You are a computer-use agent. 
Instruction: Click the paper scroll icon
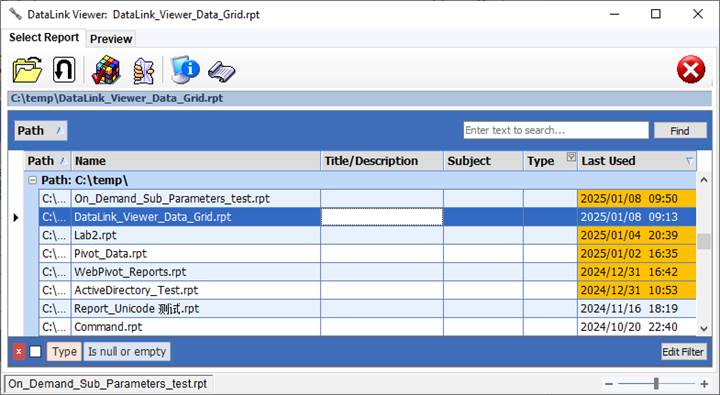[222, 72]
